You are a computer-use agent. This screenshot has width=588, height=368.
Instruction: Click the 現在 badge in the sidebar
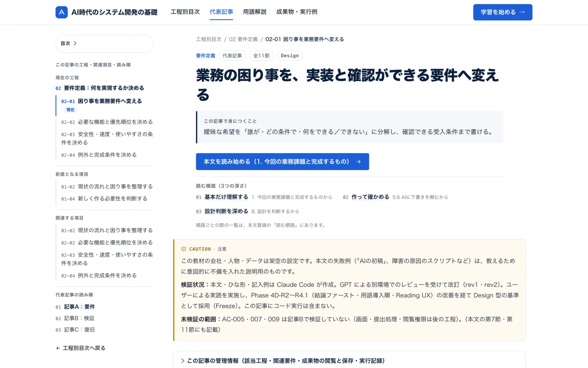tap(71, 110)
